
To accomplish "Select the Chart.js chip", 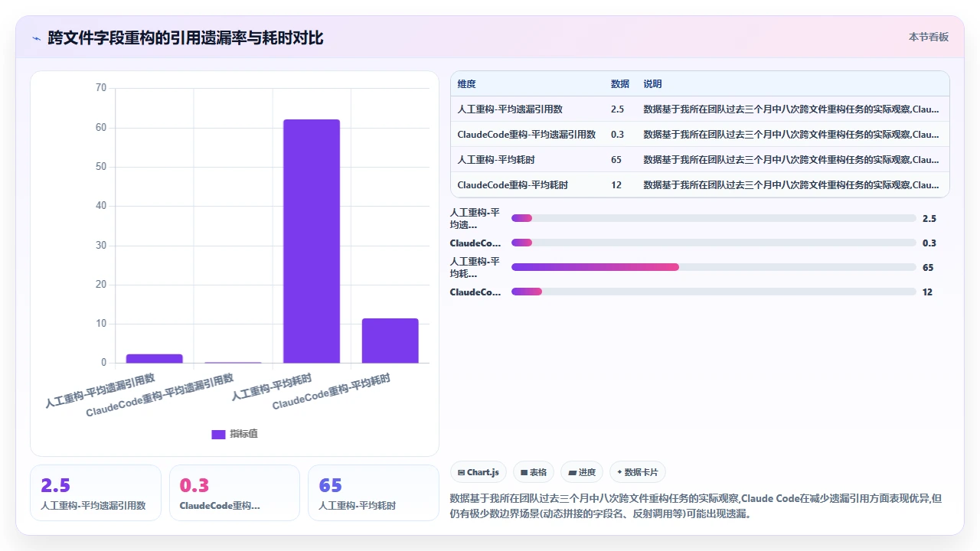I will click(x=478, y=472).
